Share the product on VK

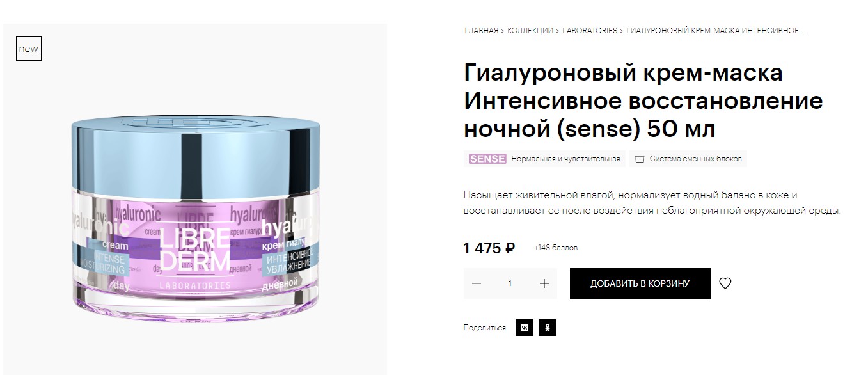coord(525,328)
